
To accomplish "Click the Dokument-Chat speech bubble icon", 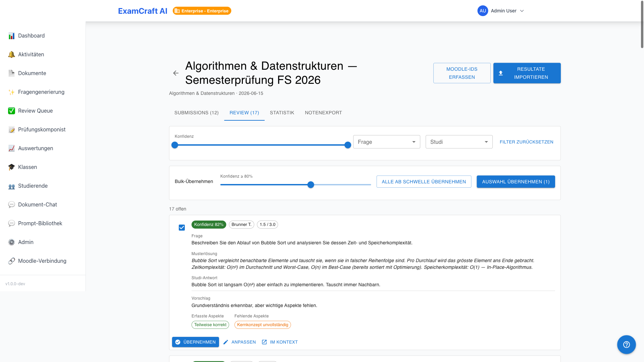I will coord(11,205).
